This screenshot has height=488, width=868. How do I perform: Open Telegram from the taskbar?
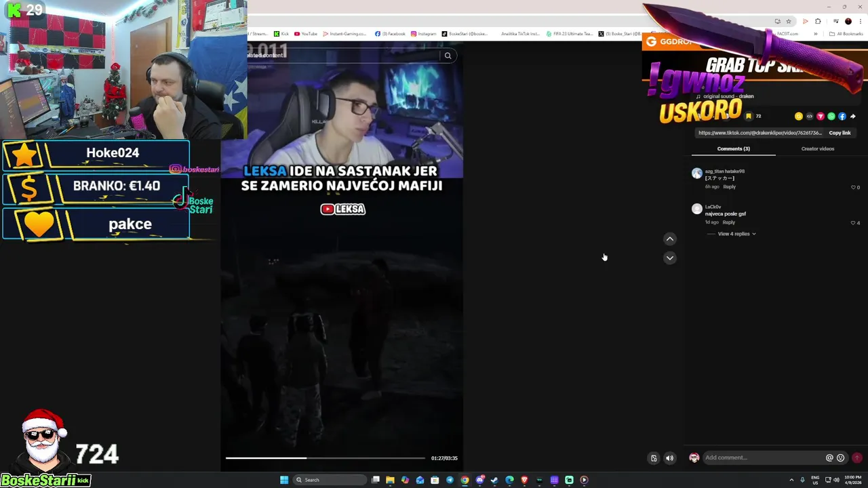coord(450,480)
